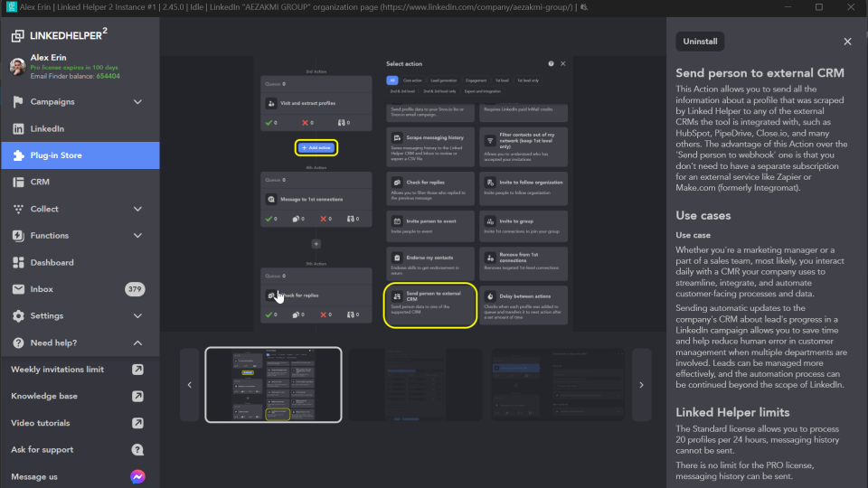Image resolution: width=868 pixels, height=488 pixels.
Task: Click external arrow beside Video tutorials
Action: (137, 423)
